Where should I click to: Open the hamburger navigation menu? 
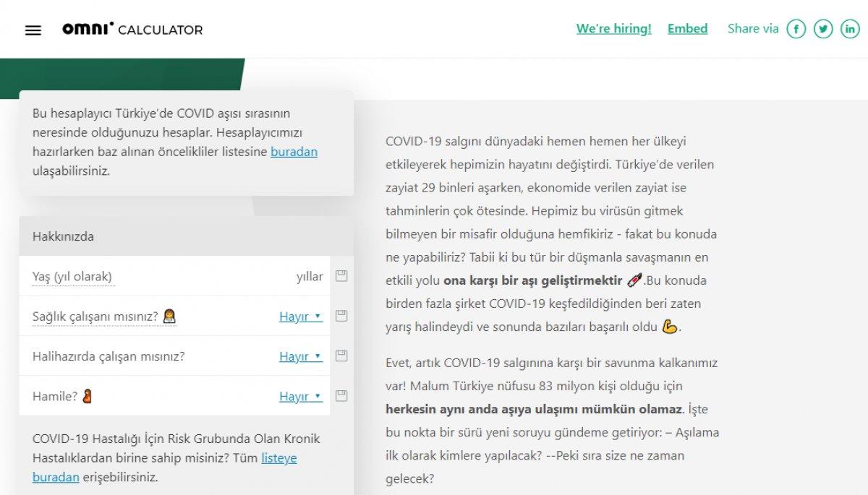coord(33,30)
